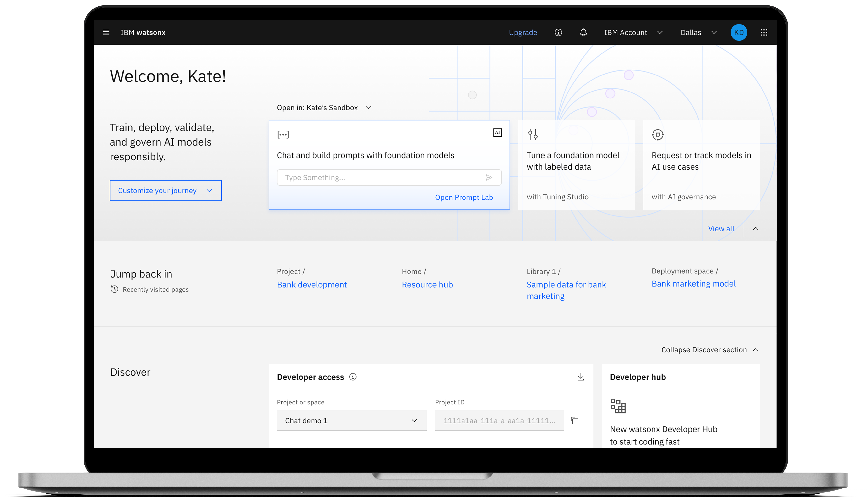Open Prompt Lab link
Image resolution: width=868 pixels, height=502 pixels.
point(464,197)
